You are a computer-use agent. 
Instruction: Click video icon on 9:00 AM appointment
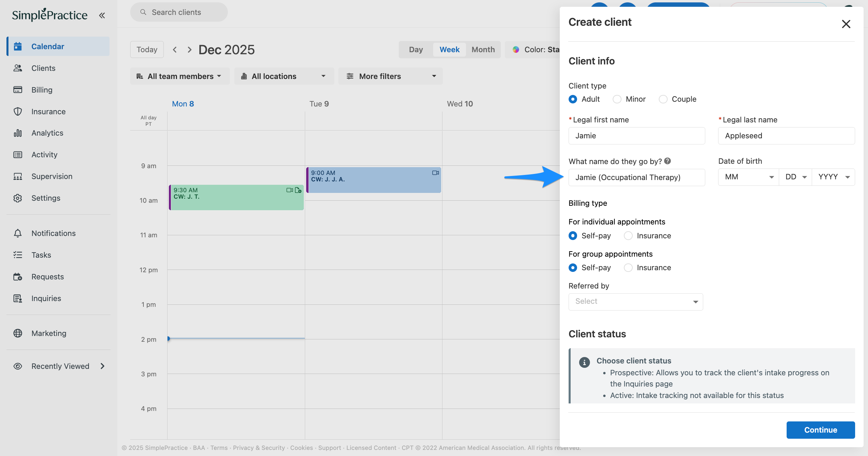tap(435, 173)
